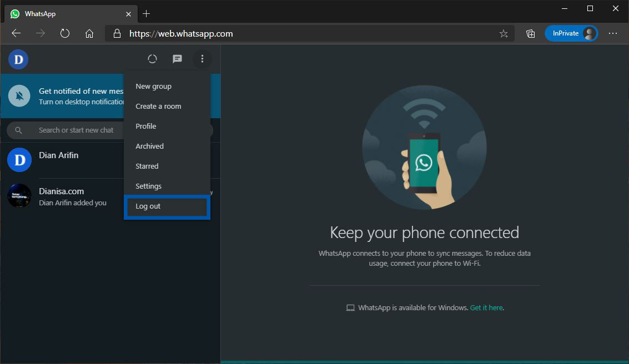Click the InPrivate profile button
The image size is (629, 364).
coord(571,33)
